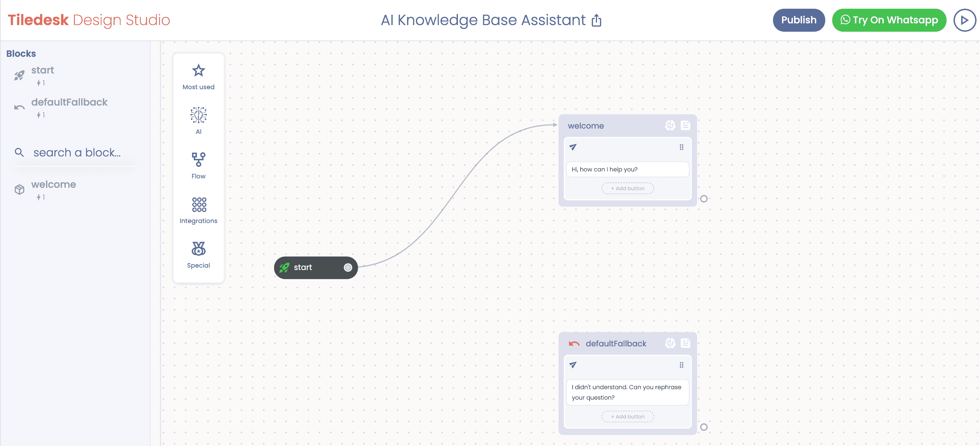Open the Special blocks category
Screen dimensions: 980x446
(x=199, y=255)
